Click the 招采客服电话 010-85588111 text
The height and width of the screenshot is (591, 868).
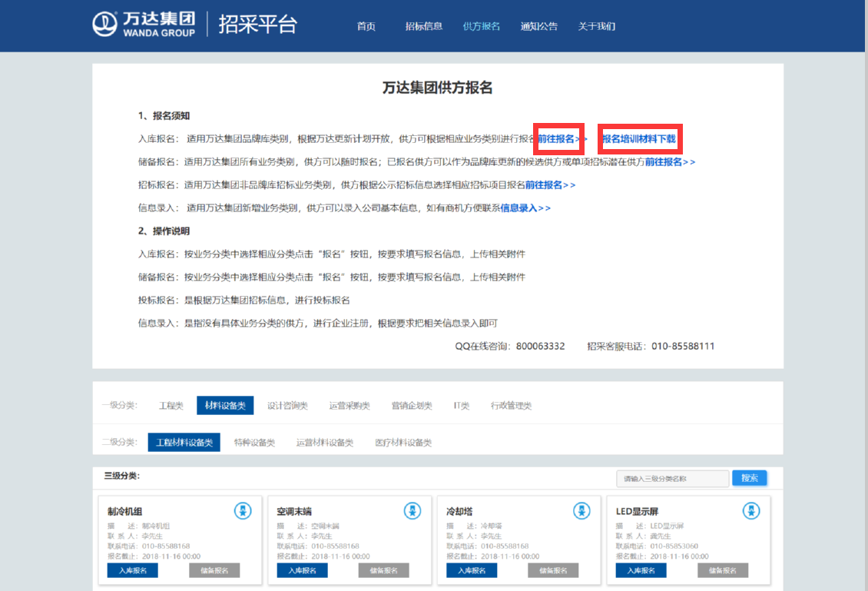click(x=651, y=346)
